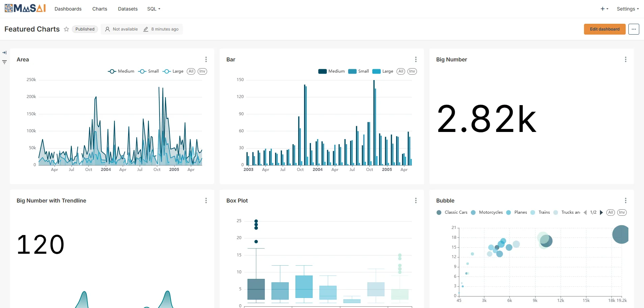Viewport: 644px width, 308px height.
Task: Click the Big Number chart title
Action: click(x=451, y=59)
